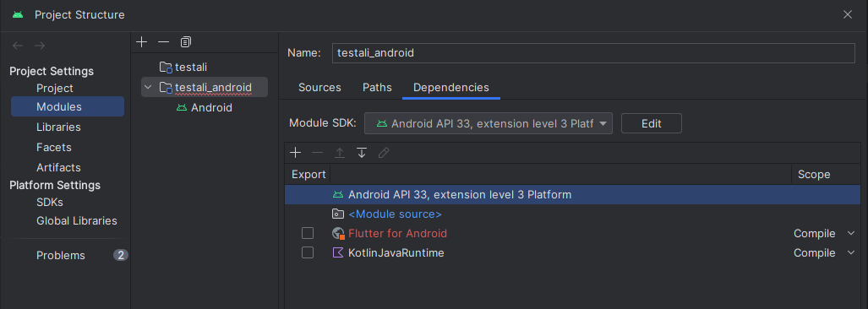Open Facets settings
The width and height of the screenshot is (868, 309).
54,148
